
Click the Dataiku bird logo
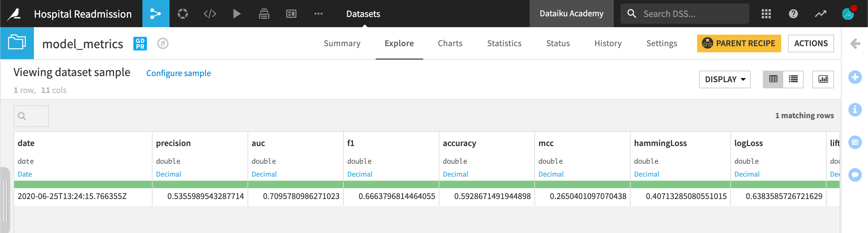coord(14,14)
